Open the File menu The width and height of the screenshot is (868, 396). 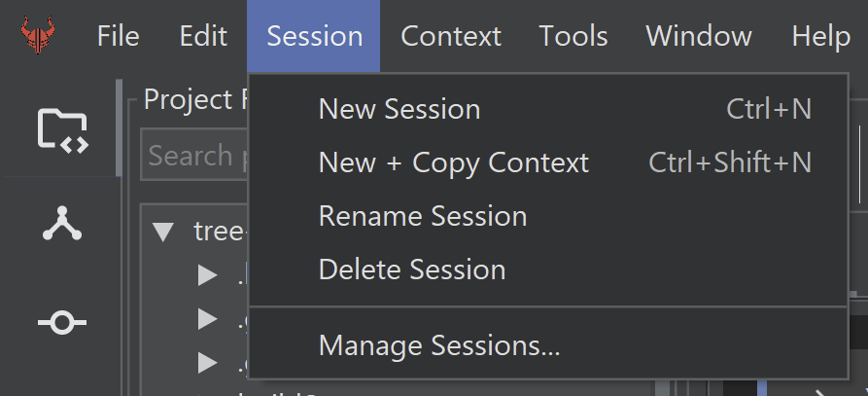pyautogui.click(x=118, y=37)
